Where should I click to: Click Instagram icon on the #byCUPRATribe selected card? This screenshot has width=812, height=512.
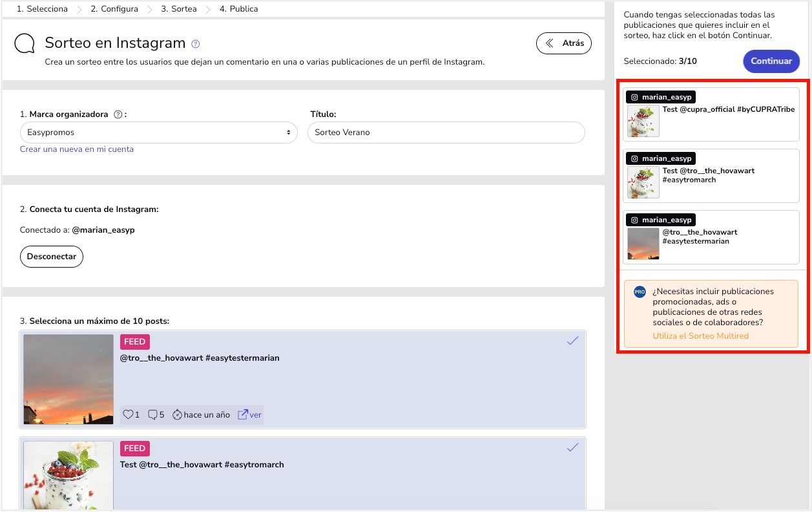[x=634, y=97]
